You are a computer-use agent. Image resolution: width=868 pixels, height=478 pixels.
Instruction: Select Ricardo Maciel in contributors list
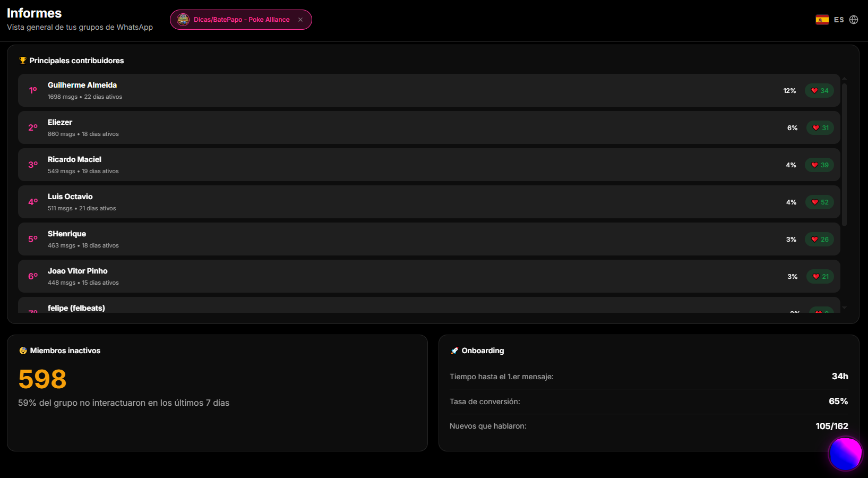coord(429,165)
